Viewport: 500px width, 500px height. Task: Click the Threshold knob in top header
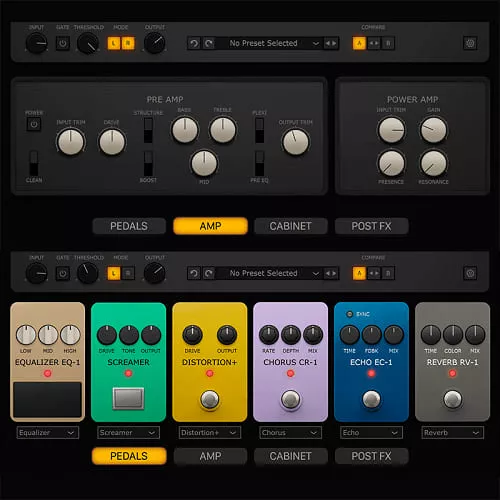(x=88, y=44)
